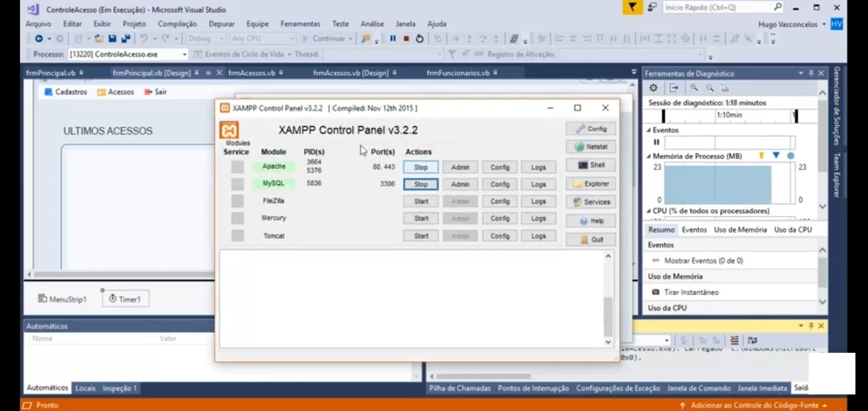Stop debugging with the red square
Viewport: 868px width, 411px height.
click(406, 39)
